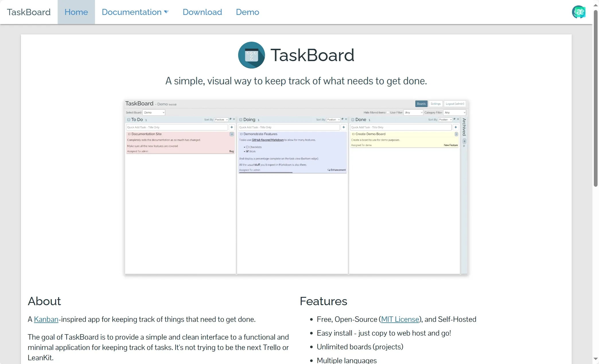Click the Bug category label
Screen dimensions: 599x364
232,151
